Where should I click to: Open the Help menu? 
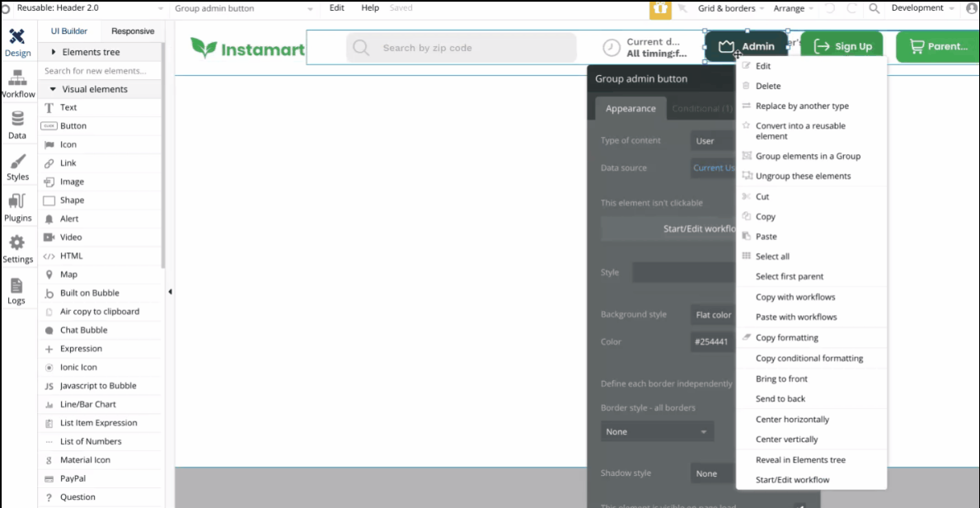(370, 8)
